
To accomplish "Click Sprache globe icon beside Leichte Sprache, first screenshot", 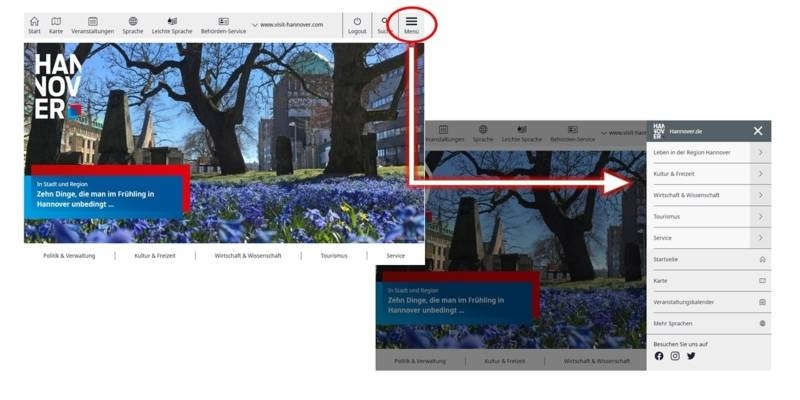I will tap(133, 21).
